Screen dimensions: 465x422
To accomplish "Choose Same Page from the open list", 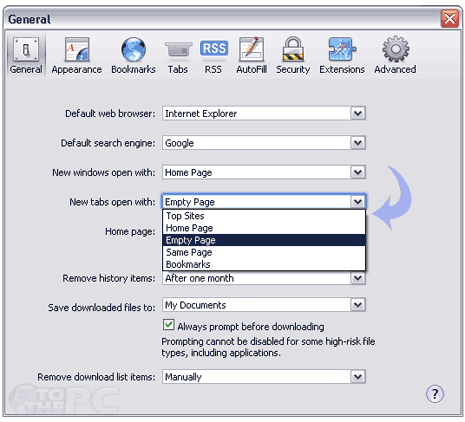I will [264, 252].
